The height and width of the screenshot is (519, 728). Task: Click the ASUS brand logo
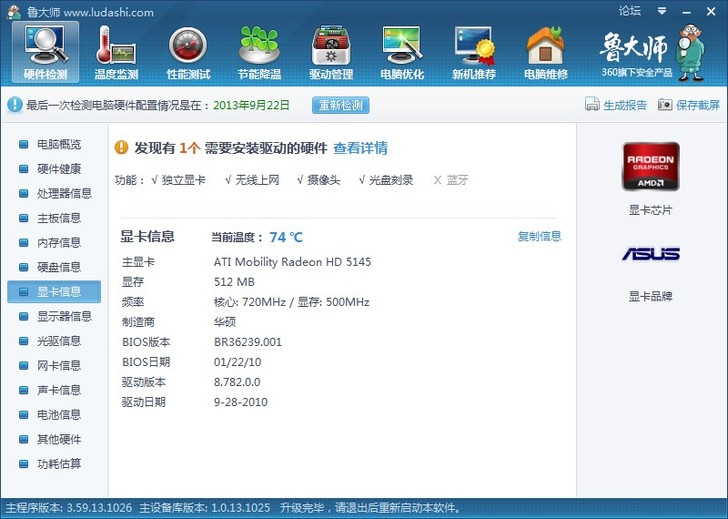(650, 254)
